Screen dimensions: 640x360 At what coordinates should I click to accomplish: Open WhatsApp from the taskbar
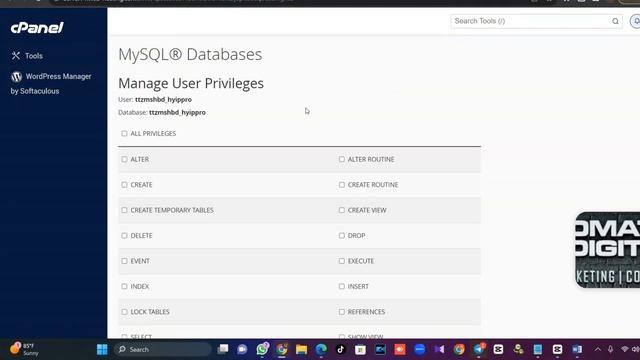pos(262,349)
